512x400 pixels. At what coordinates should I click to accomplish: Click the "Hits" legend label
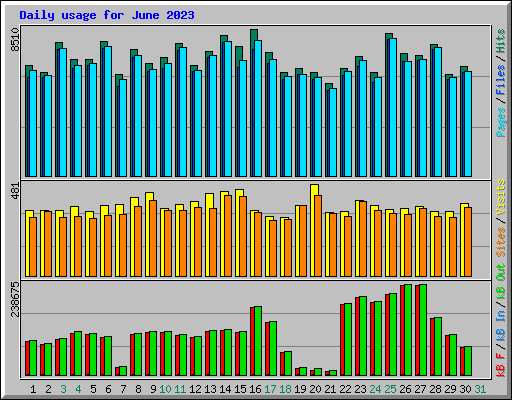point(501,41)
